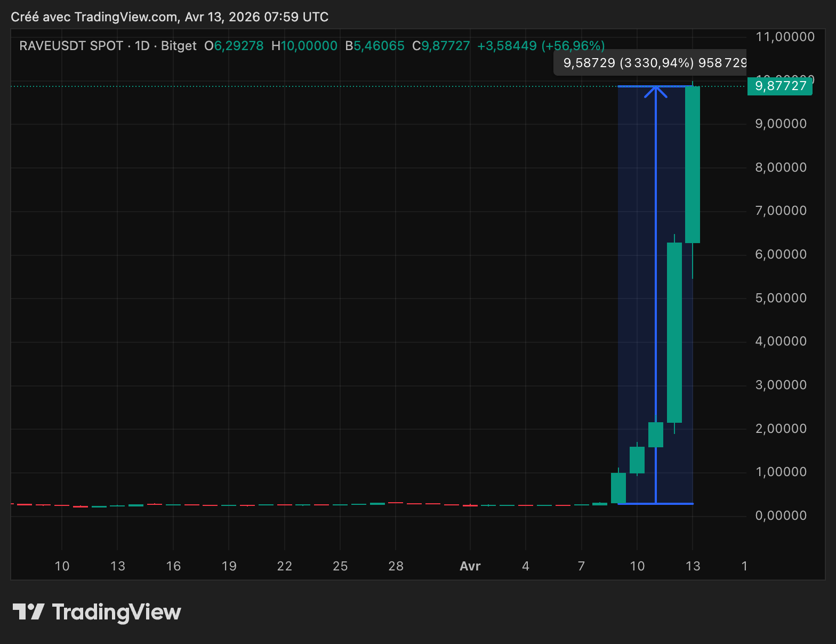Click the 1D interval label
The height and width of the screenshot is (644, 836).
(x=142, y=46)
